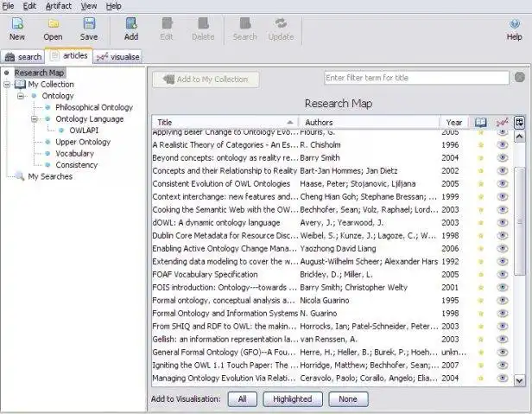532x414 pixels.
Task: Select the OWLAPI tree item
Action: (84, 131)
